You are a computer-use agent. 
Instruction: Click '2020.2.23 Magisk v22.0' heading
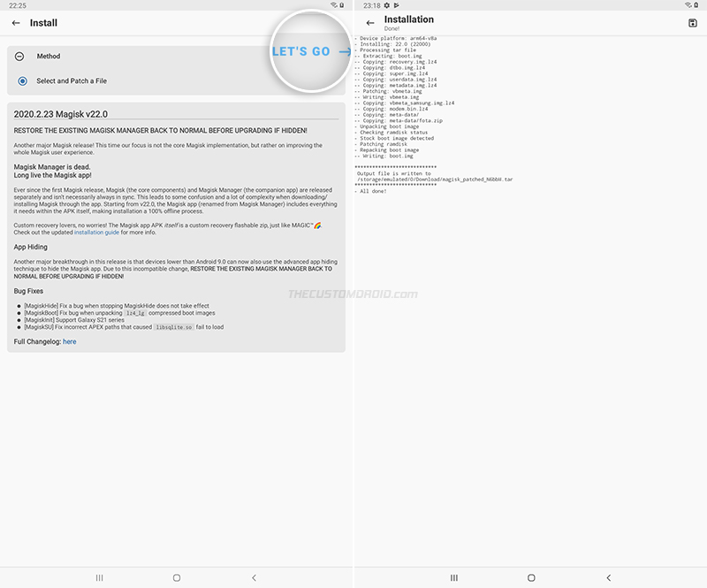click(x=60, y=114)
